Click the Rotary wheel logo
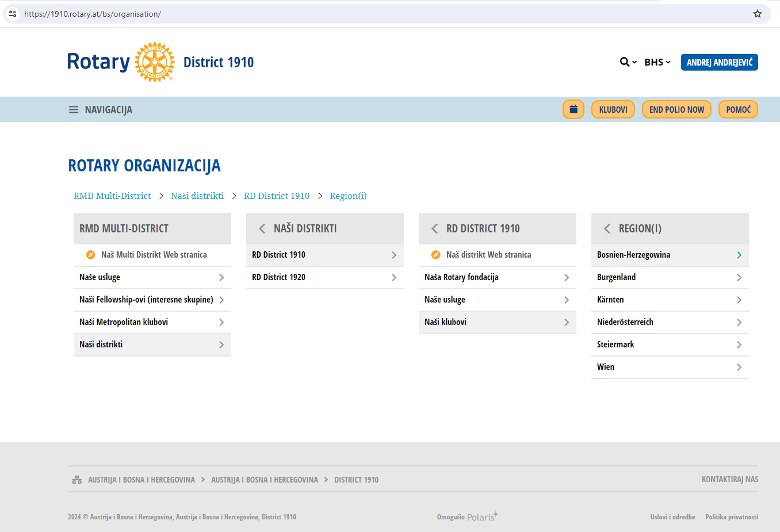780x532 pixels. pos(154,62)
